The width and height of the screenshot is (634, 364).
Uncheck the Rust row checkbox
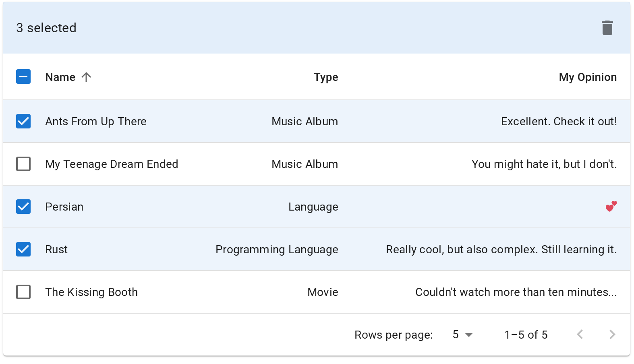pos(23,249)
